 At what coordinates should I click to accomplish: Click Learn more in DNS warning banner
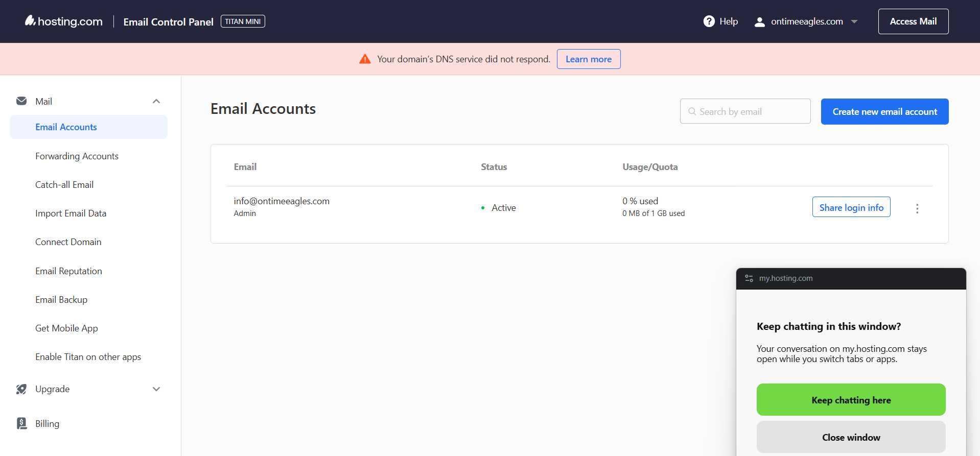tap(588, 59)
